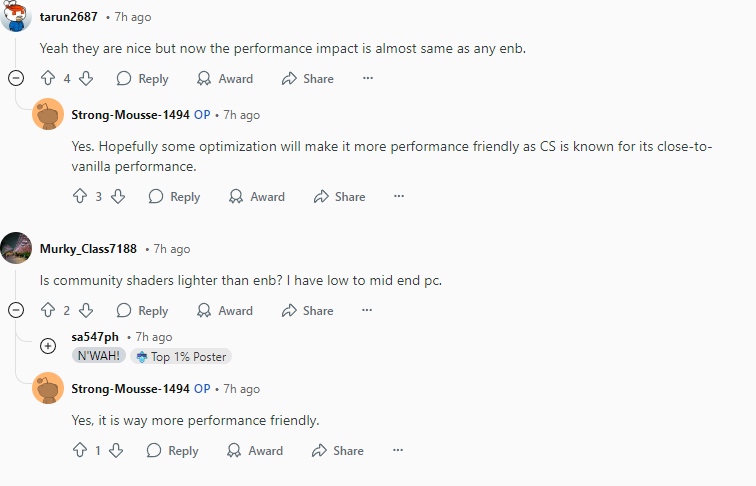This screenshot has height=486, width=756.
Task: Expand sa547ph's collapsed comment
Action: click(x=48, y=346)
